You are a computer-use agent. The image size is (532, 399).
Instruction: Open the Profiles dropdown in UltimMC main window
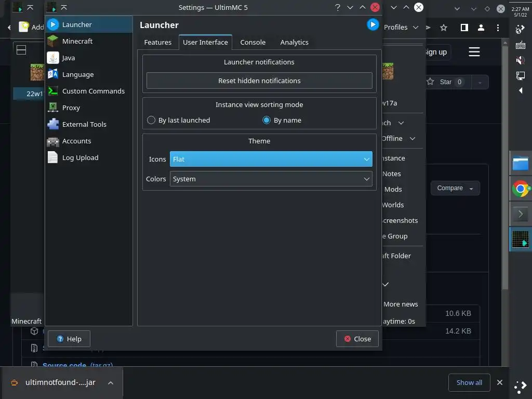tap(401, 27)
